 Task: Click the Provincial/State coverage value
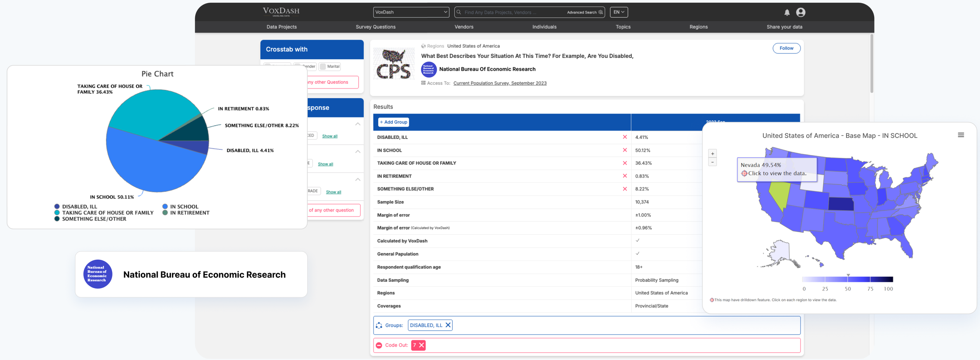coord(652,306)
